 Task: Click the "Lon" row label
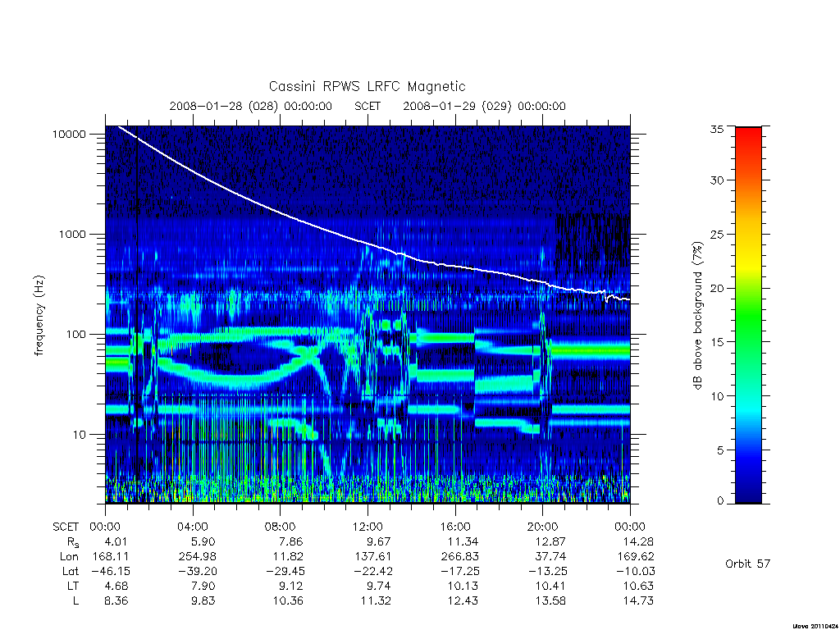click(69, 557)
